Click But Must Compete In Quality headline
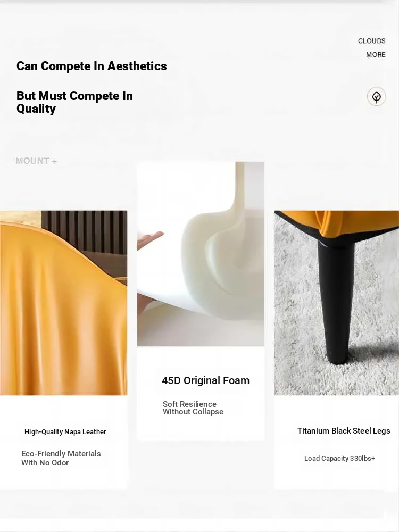399x532 pixels. (74, 102)
